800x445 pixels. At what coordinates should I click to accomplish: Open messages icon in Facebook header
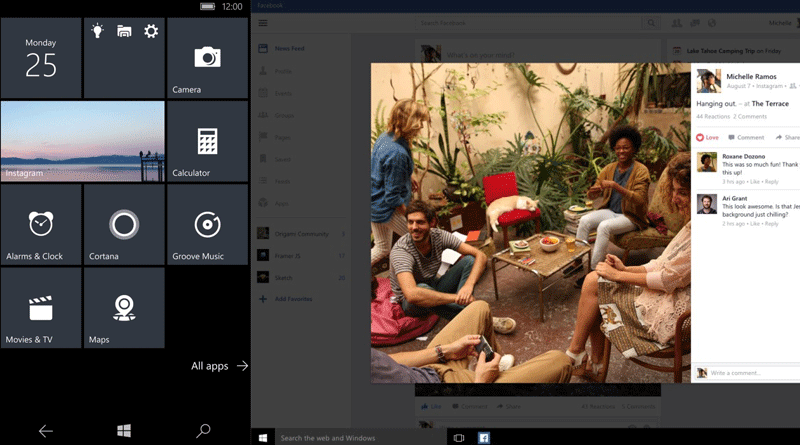point(694,23)
